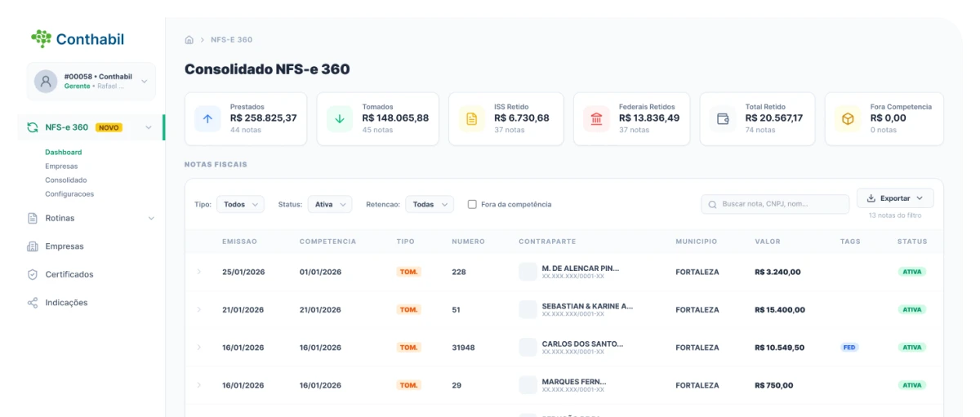Open the Tipo dropdown filter
This screenshot has width=980, height=417.
pyautogui.click(x=240, y=204)
